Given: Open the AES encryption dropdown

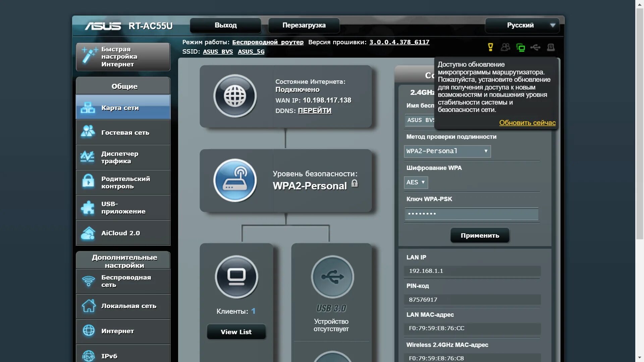Looking at the screenshot, I should coord(416,182).
